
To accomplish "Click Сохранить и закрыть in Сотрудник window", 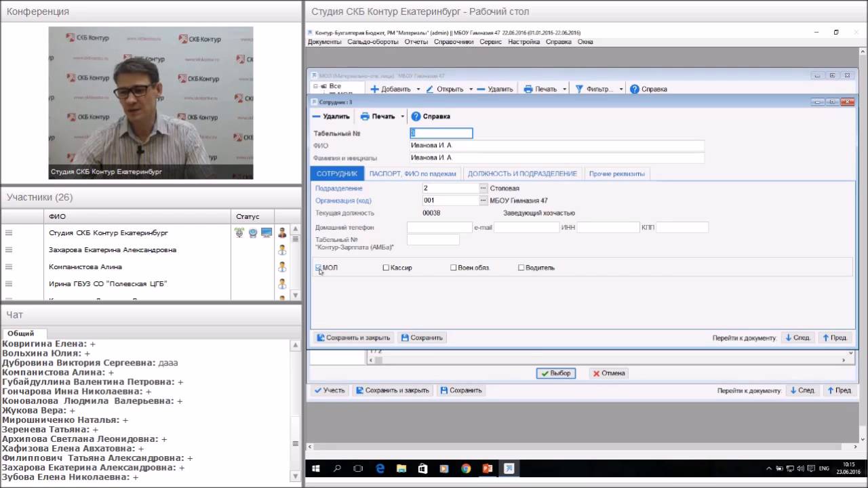I will click(x=353, y=338).
